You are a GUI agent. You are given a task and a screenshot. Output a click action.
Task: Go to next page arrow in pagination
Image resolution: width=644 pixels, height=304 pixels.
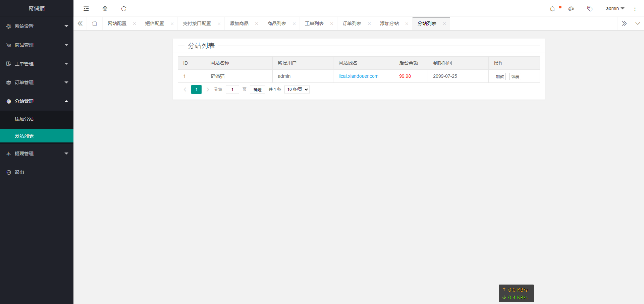point(208,89)
